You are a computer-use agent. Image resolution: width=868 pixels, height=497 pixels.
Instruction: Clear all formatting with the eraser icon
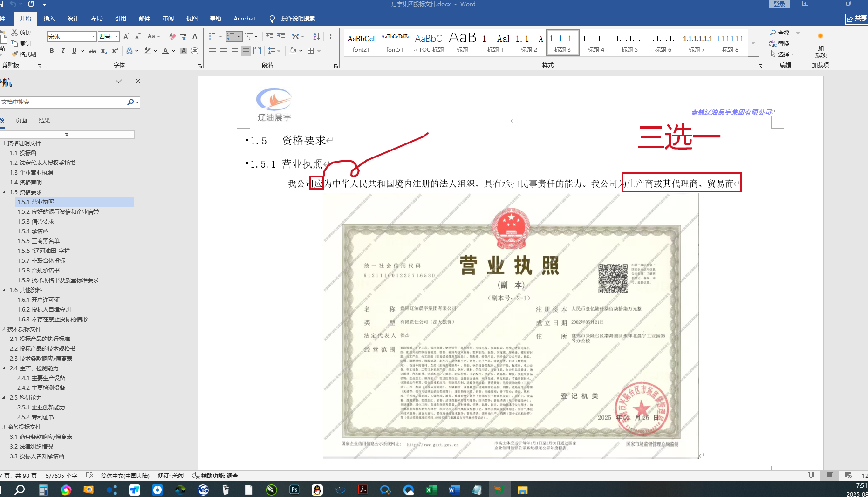pos(173,36)
